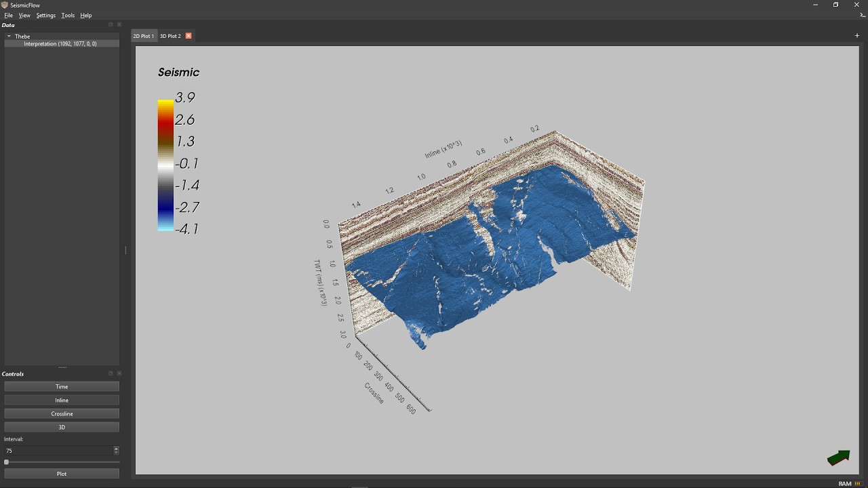This screenshot has width=868, height=488.
Task: Open the Tools menu
Action: [68, 15]
